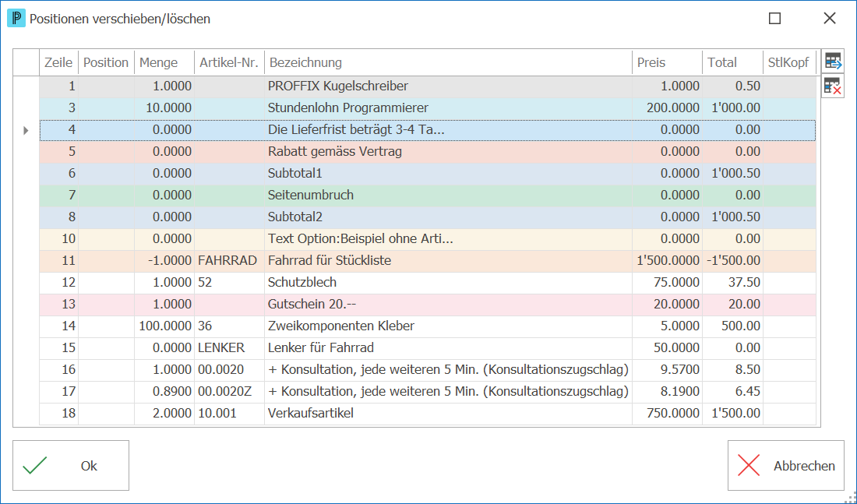Select the 'Lenker für Fahrrad' row
This screenshot has width=857, height=504.
pyautogui.click(x=428, y=349)
